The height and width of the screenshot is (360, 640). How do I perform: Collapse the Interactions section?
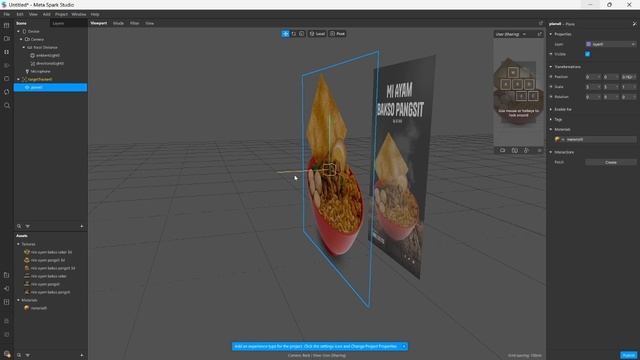551,152
